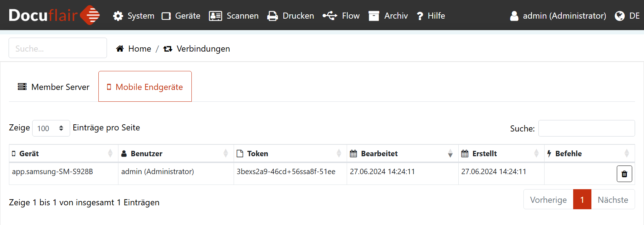Click the mobile icon in Gerät header

(x=14, y=153)
